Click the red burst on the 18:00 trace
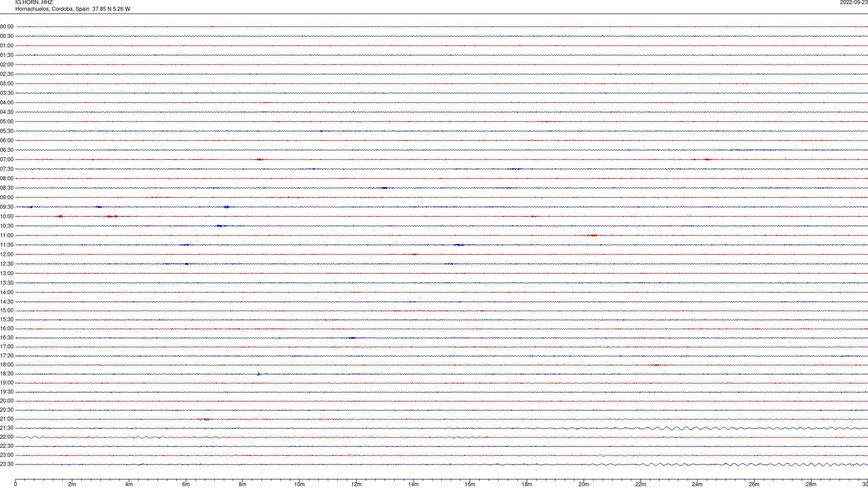 [656, 365]
